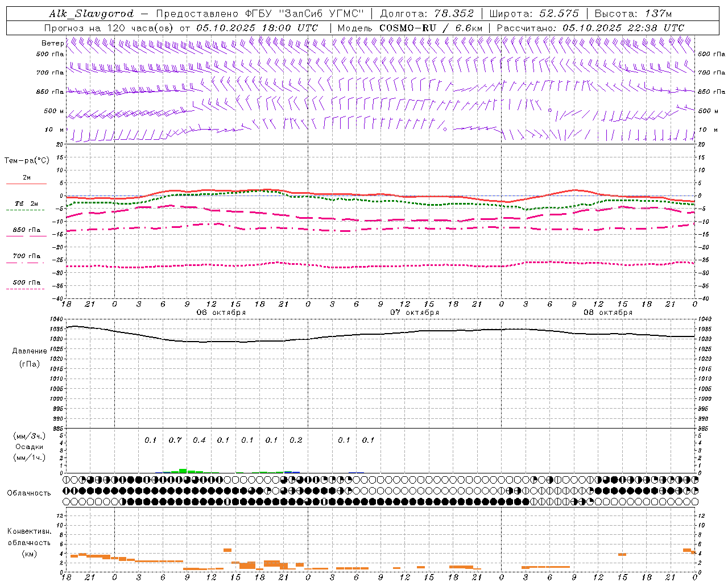Viewport: 728px width, 582px height.
Task: Select the provider text ФГБУ "ЗапСиб УГМС"
Action: pos(305,14)
